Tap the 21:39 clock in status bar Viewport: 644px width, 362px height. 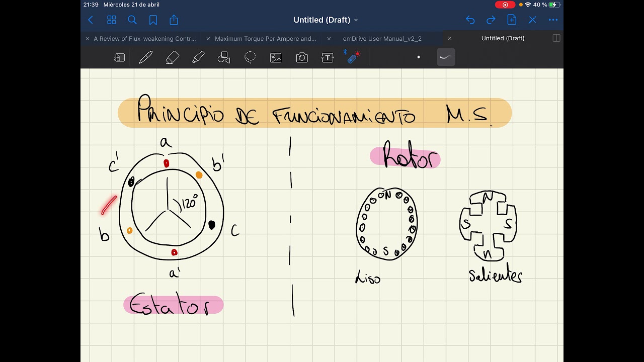pos(91,5)
